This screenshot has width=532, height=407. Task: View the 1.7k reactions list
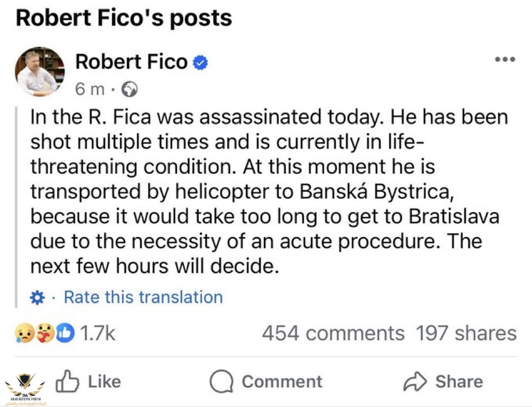click(97, 333)
